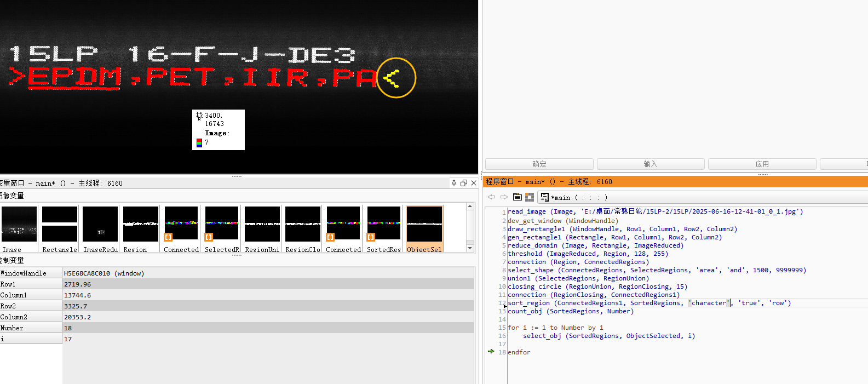The height and width of the screenshot is (384, 868).
Task: Click the union1 code line
Action: 578,278
